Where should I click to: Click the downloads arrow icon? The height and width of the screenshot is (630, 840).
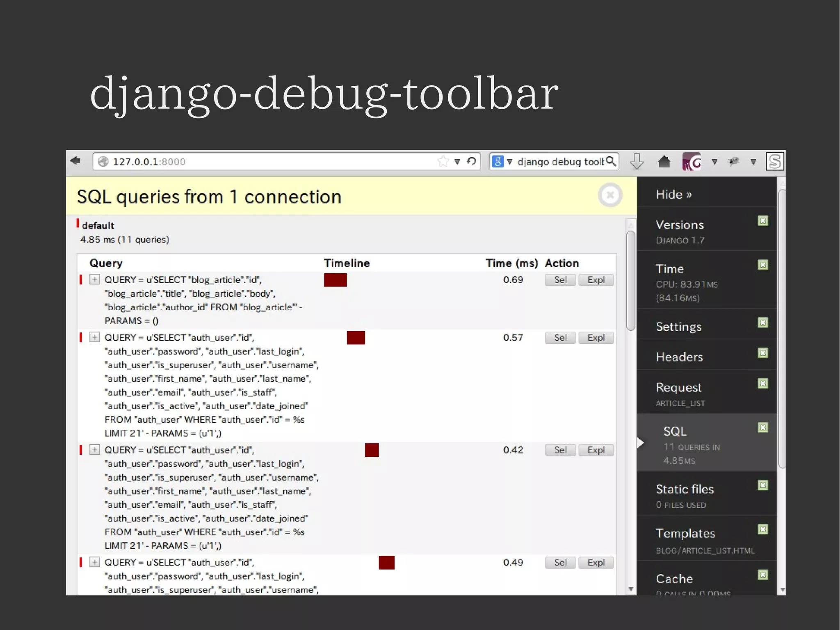point(637,161)
